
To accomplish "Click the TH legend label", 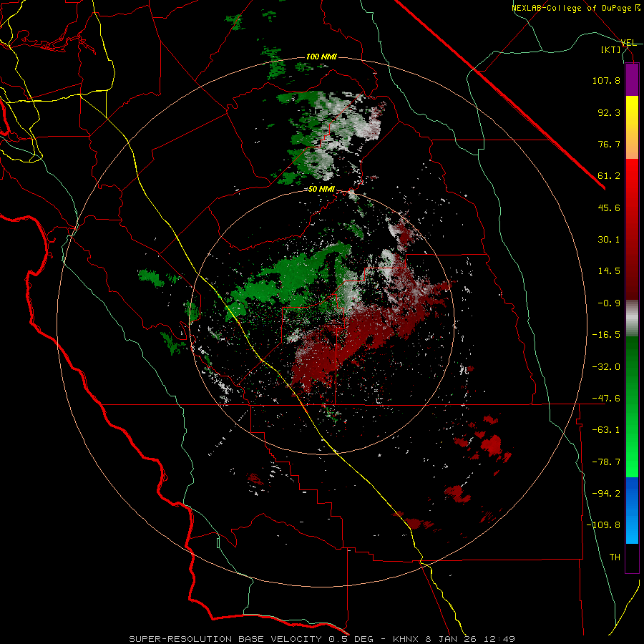I will (x=615, y=557).
